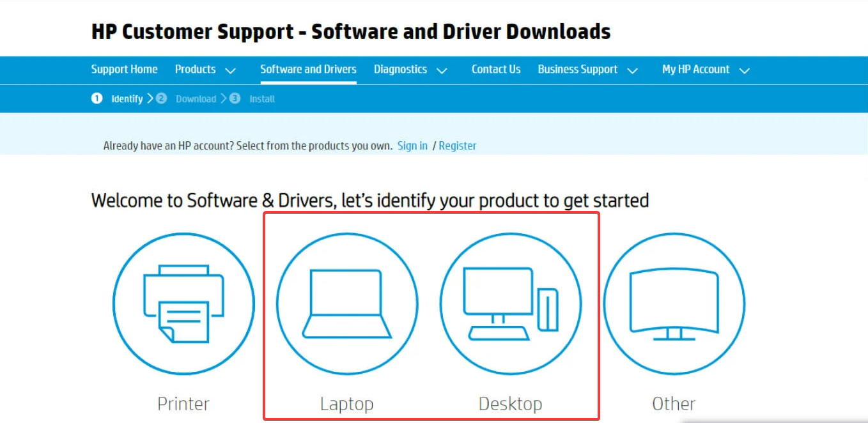
Task: Click the Laptop label text
Action: [347, 404]
